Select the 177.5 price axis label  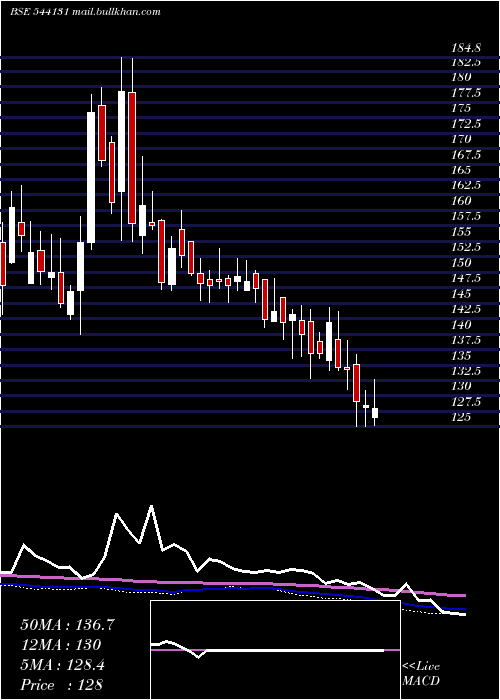click(466, 93)
